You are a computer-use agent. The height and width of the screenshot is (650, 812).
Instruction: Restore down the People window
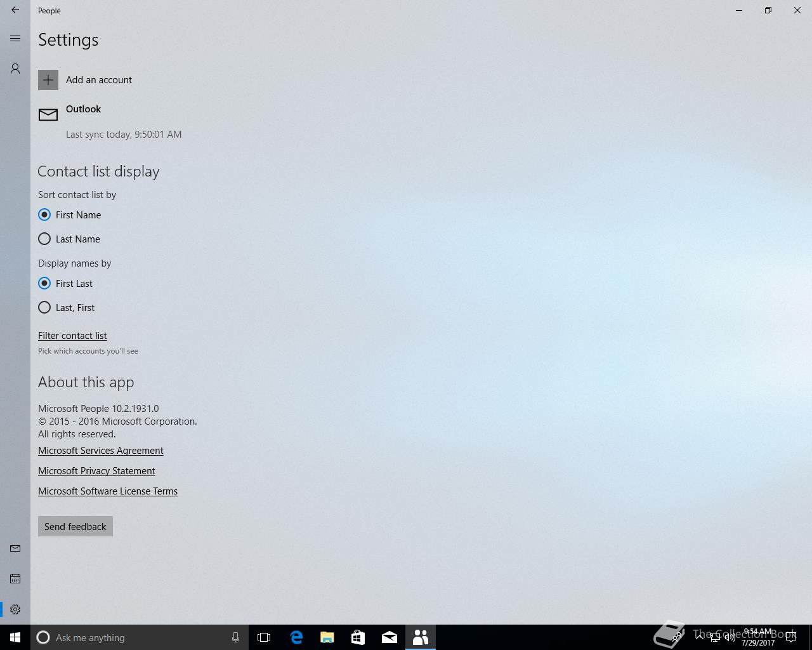[768, 10]
